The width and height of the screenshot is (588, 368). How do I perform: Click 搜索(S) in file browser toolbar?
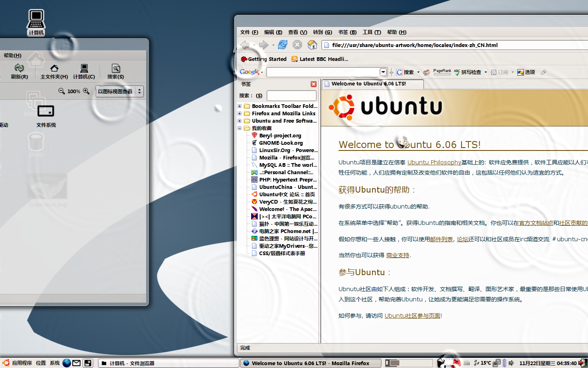(116, 71)
